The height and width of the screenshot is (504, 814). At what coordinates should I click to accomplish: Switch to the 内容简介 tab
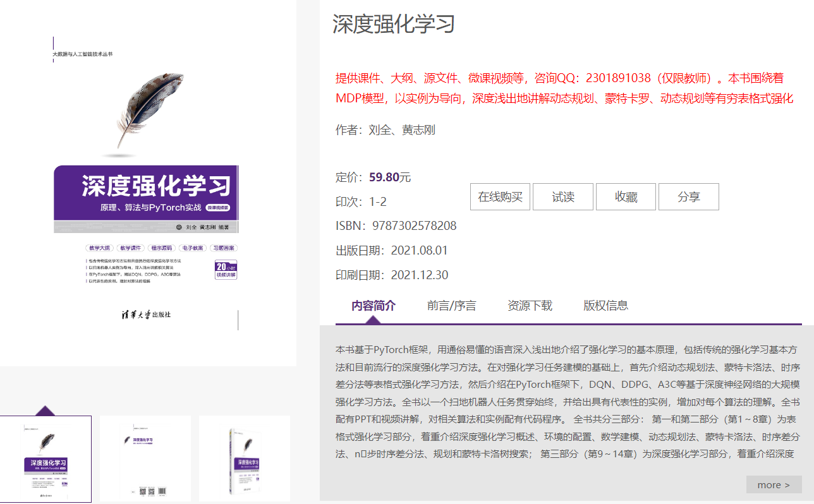[374, 306]
